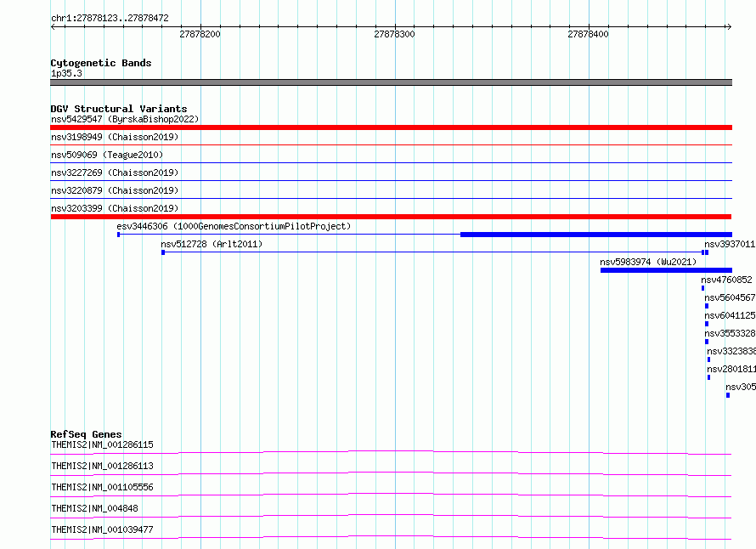Open nsv5429547 (ByrskaBishop2022) variant label
756x549 pixels.
(x=125, y=119)
